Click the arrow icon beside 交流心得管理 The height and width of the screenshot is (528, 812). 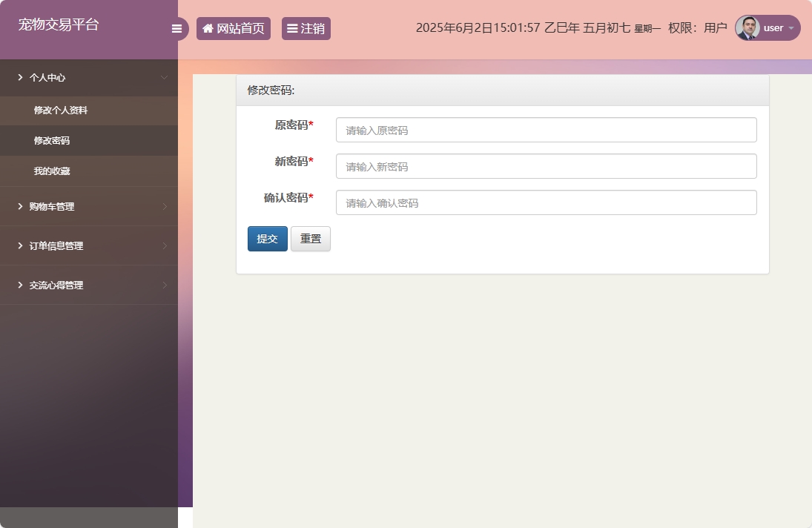pos(20,285)
